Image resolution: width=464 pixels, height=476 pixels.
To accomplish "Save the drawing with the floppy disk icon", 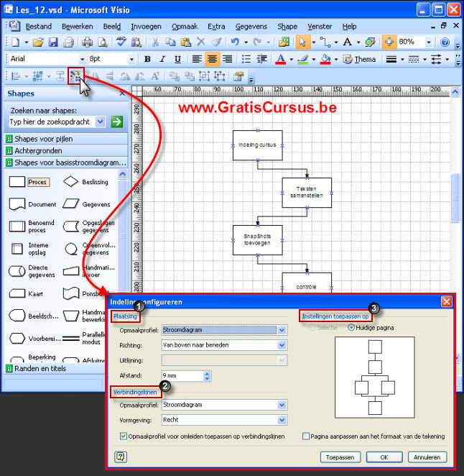I will point(53,42).
